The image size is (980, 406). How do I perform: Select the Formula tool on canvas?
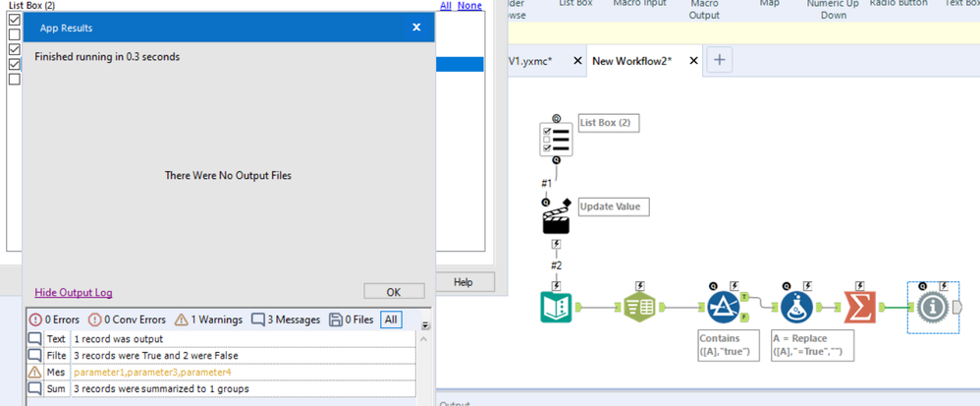coord(796,307)
